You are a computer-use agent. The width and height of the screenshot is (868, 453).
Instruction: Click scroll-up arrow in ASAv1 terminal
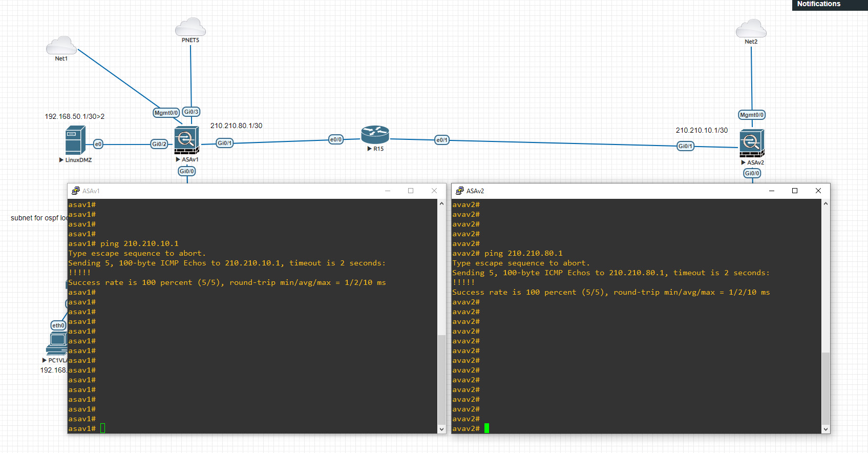[442, 203]
